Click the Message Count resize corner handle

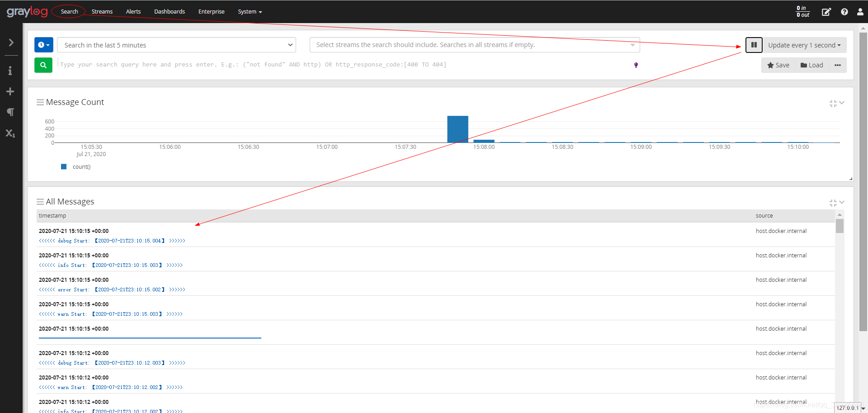[851, 179]
